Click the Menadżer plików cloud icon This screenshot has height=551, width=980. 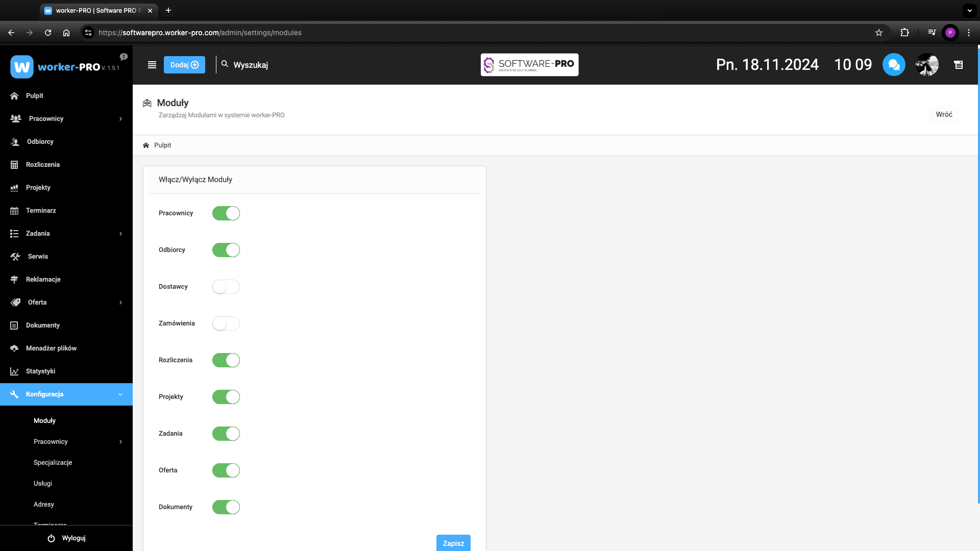(x=14, y=348)
